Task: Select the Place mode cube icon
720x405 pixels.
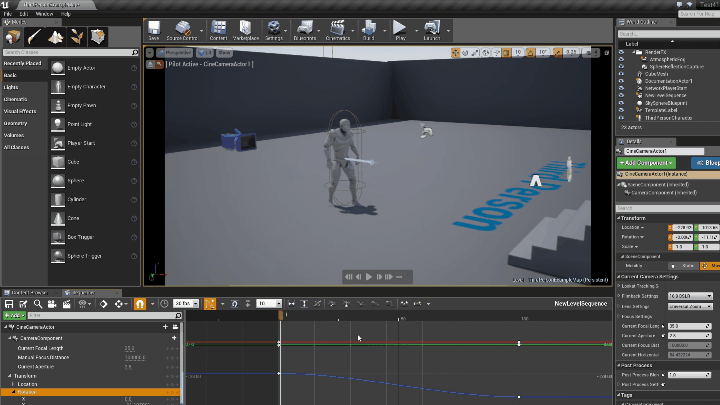Action: [x=13, y=37]
